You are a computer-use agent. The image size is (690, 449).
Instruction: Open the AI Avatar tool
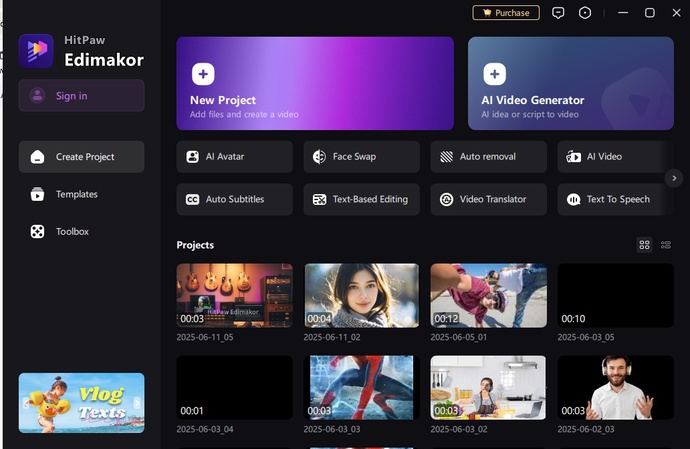pos(235,157)
